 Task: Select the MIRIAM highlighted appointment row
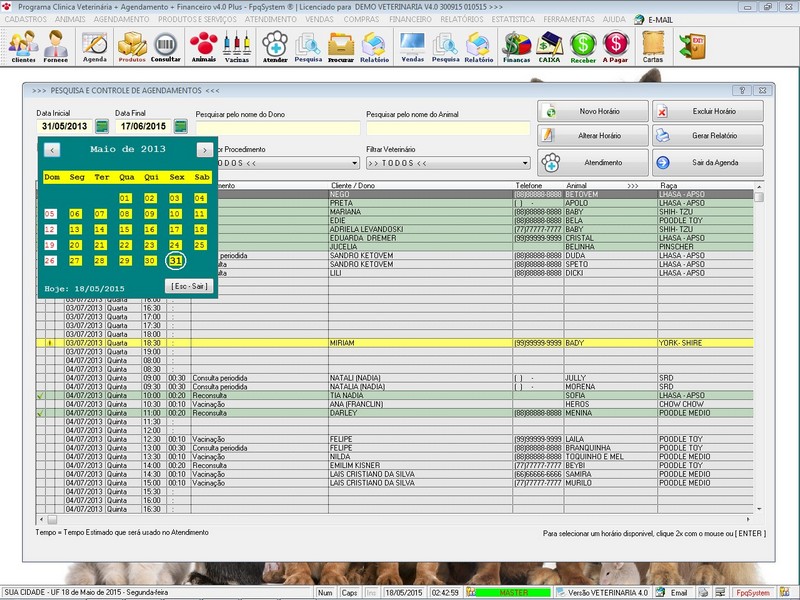pyautogui.click(x=394, y=343)
